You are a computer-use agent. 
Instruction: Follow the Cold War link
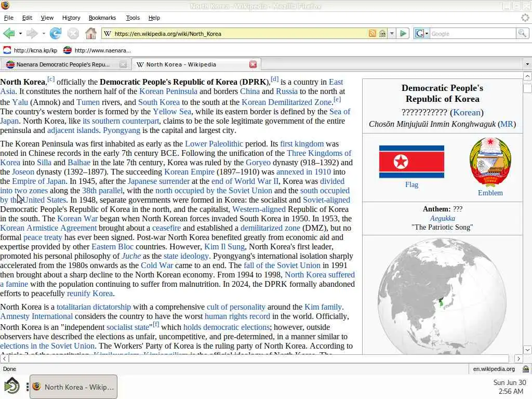(157, 265)
